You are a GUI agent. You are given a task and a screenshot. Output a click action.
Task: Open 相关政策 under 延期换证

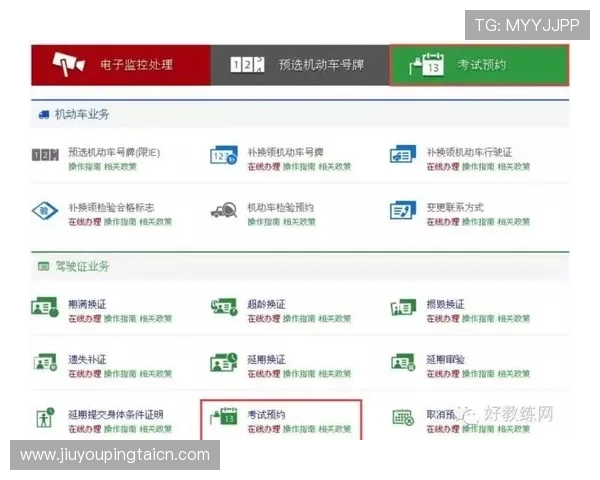coord(335,374)
